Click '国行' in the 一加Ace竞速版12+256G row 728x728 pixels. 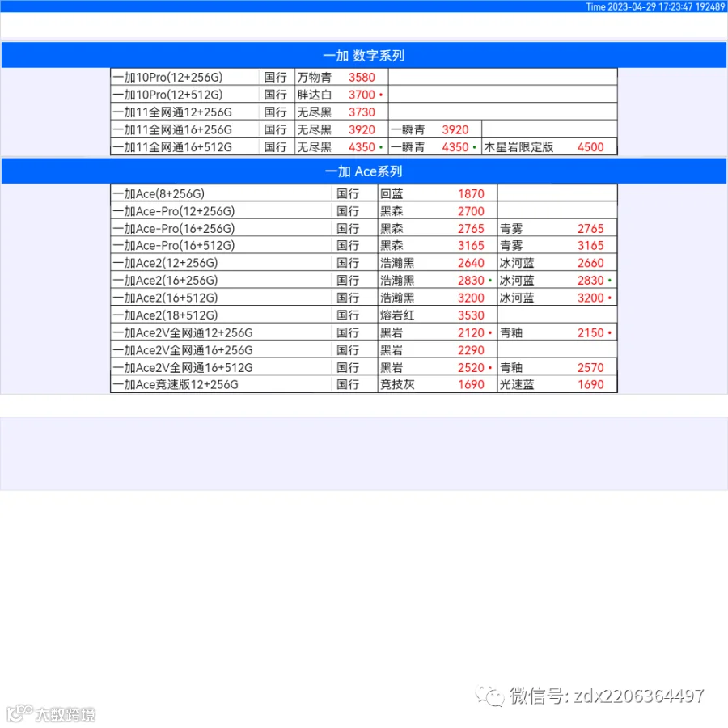pyautogui.click(x=348, y=384)
